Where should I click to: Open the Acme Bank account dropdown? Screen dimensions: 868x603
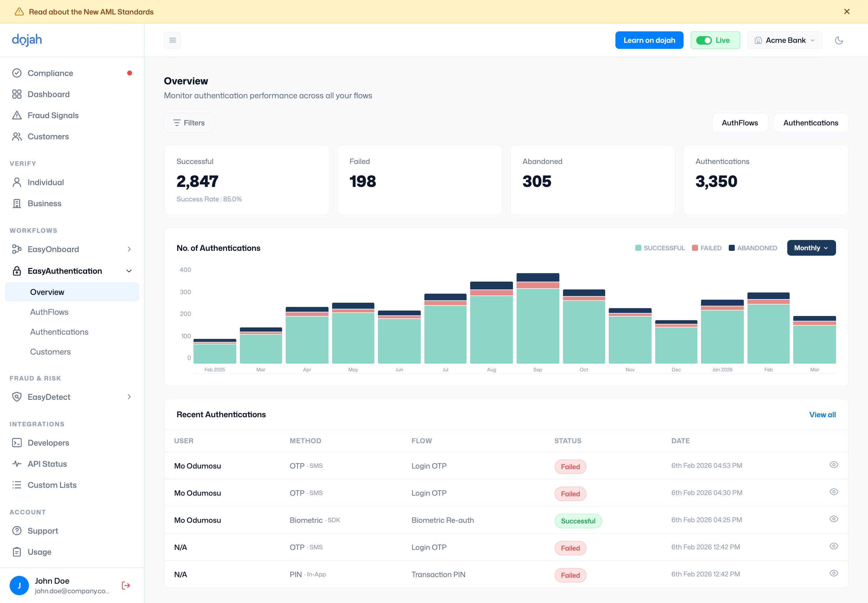(785, 40)
